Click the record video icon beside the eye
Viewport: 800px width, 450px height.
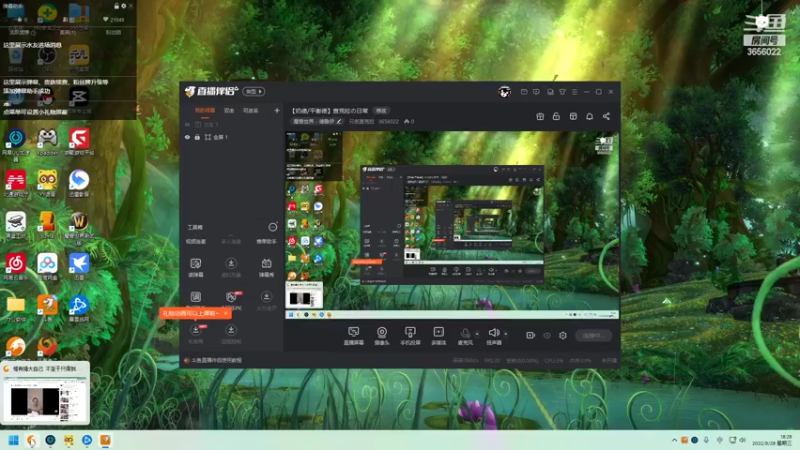pyautogui.click(x=531, y=335)
